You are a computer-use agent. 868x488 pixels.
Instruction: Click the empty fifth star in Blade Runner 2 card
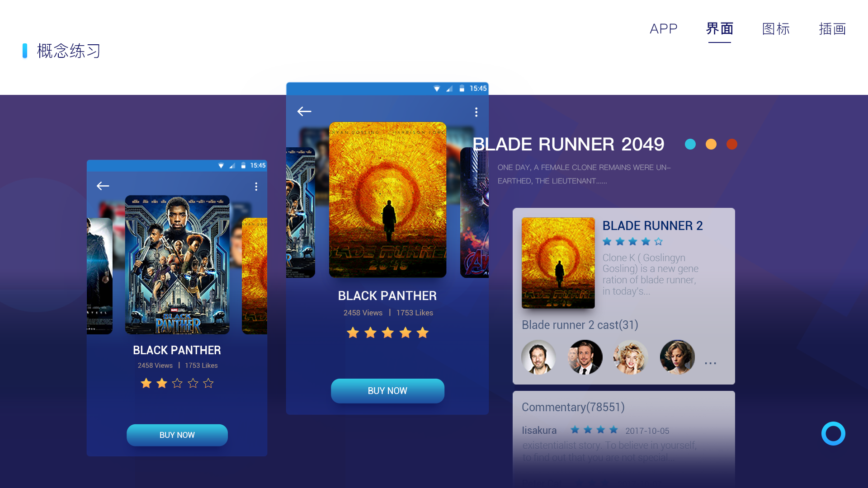click(659, 242)
